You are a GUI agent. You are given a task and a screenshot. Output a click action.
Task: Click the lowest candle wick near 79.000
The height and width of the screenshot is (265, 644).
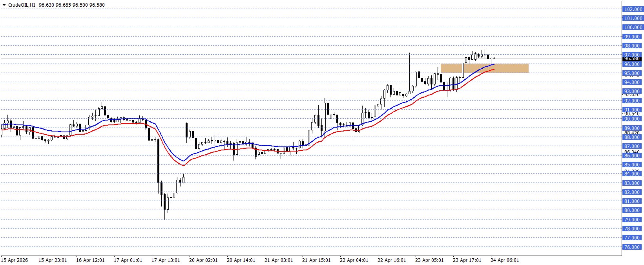coord(164,218)
